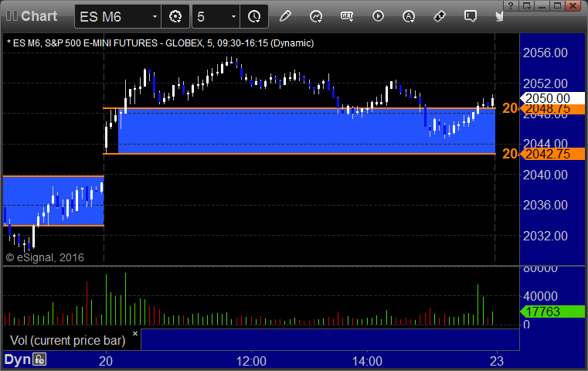Open the symbol settings gear
Image resolution: width=588 pixels, height=371 pixels.
(x=175, y=16)
